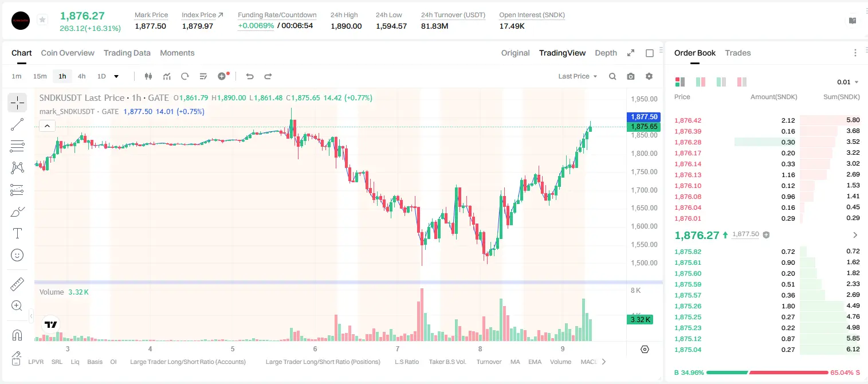This screenshot has height=384, width=868.
Task: Toggle the magnet snap mode
Action: point(17,335)
